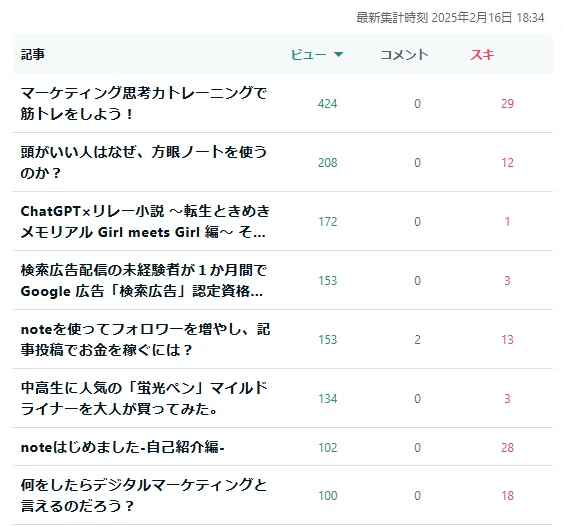Open the ChatGPT×リレー小説 article
This screenshot has width=563, height=526.
(x=145, y=222)
